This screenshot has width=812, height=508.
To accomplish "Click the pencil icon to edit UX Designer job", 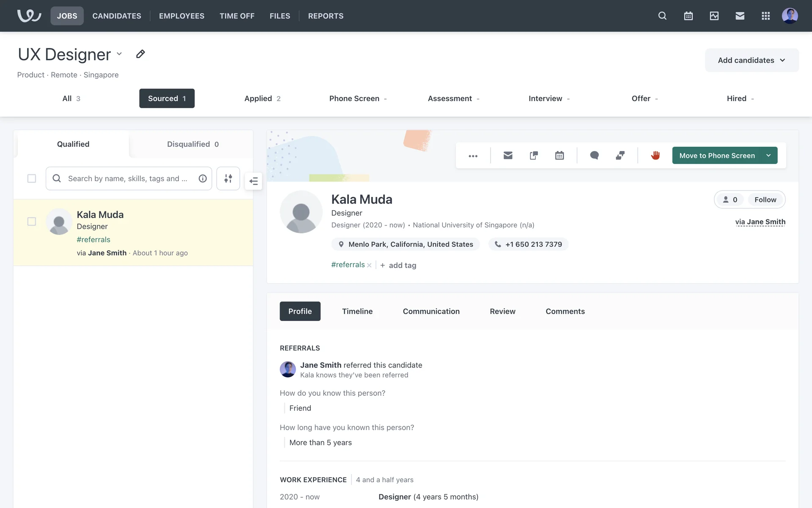I will click(140, 54).
